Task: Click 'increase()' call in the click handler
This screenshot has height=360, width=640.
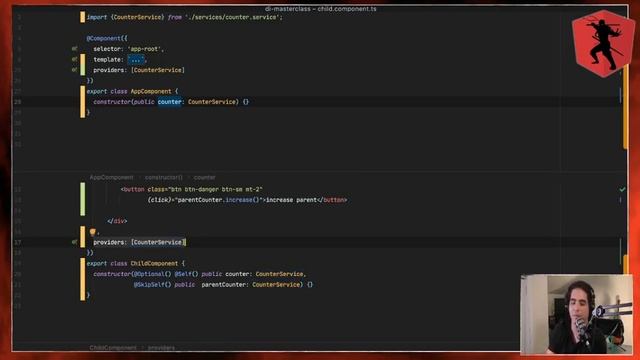Action: click(242, 200)
